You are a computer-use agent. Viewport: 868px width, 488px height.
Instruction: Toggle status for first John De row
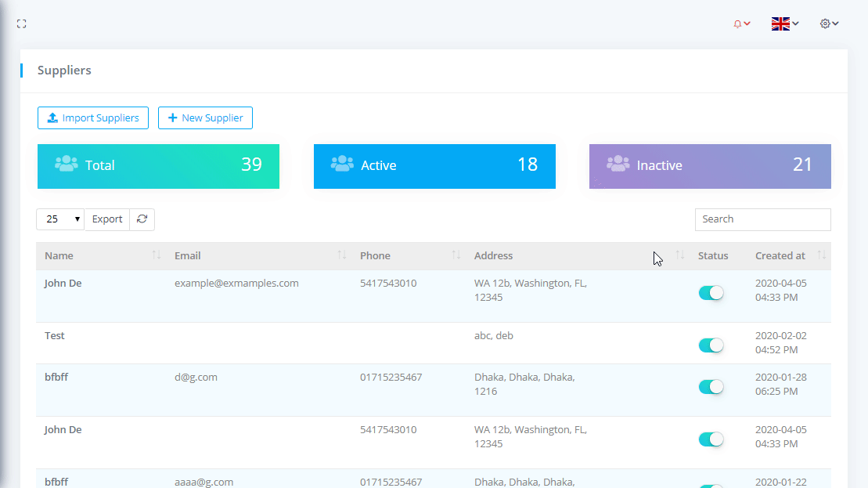[711, 293]
